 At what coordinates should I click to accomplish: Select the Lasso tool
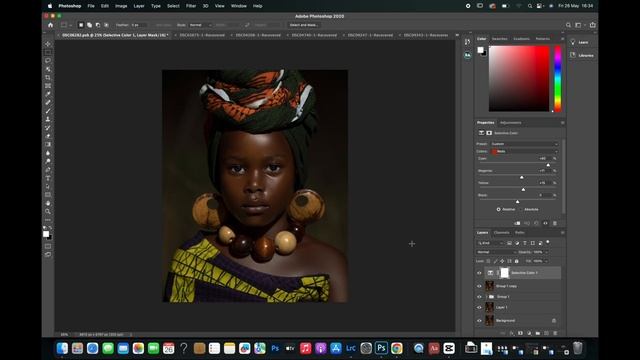tap(48, 60)
